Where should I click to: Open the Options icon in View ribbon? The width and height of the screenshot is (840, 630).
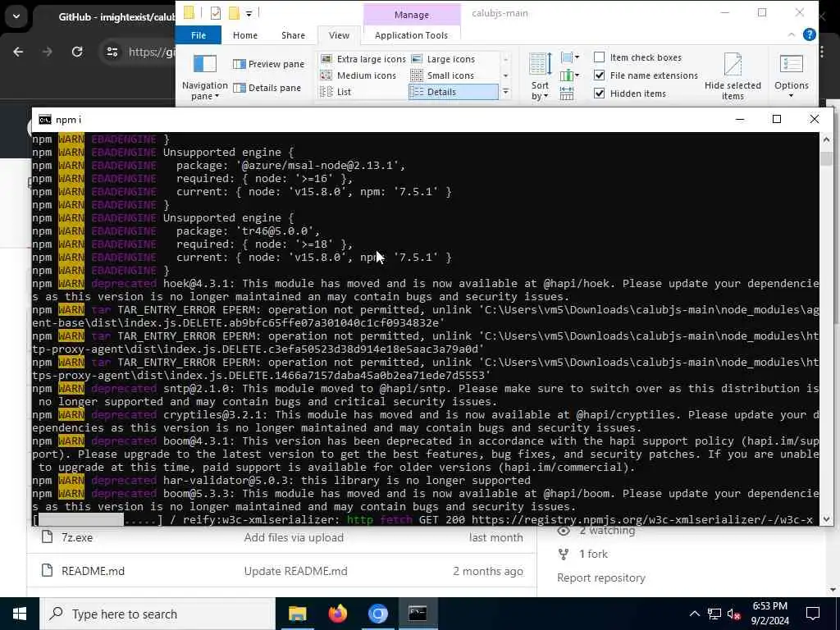[792, 64]
